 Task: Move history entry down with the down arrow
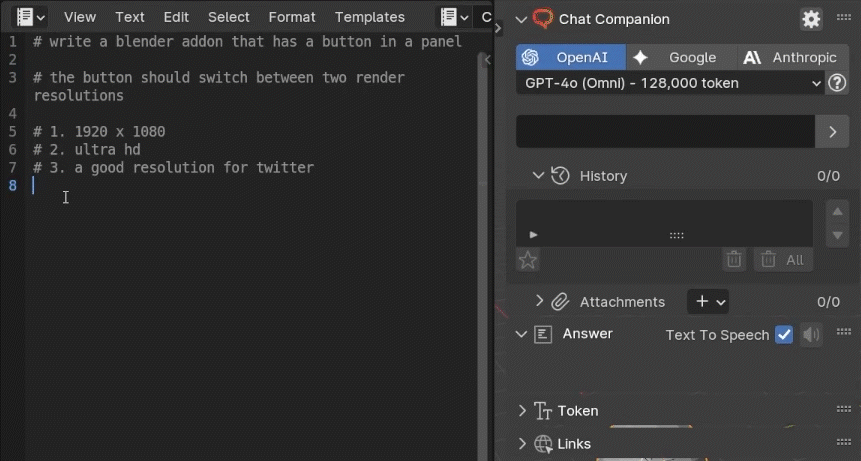point(838,235)
